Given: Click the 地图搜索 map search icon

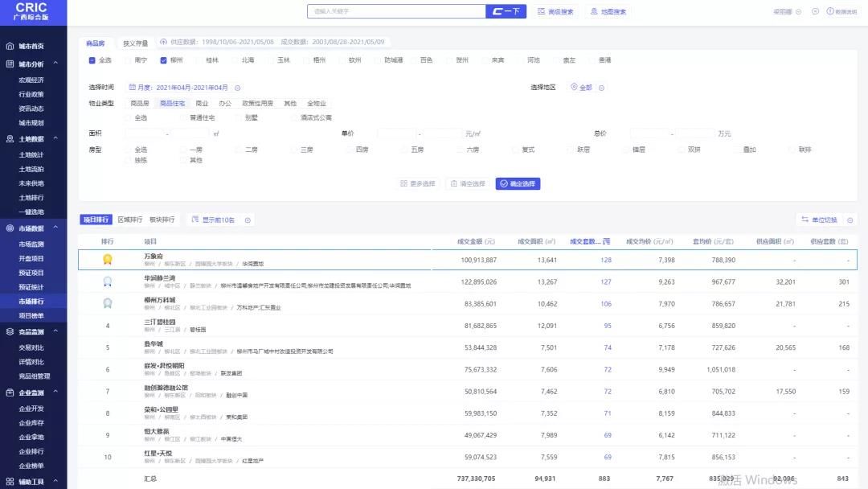Looking at the screenshot, I should coord(594,11).
